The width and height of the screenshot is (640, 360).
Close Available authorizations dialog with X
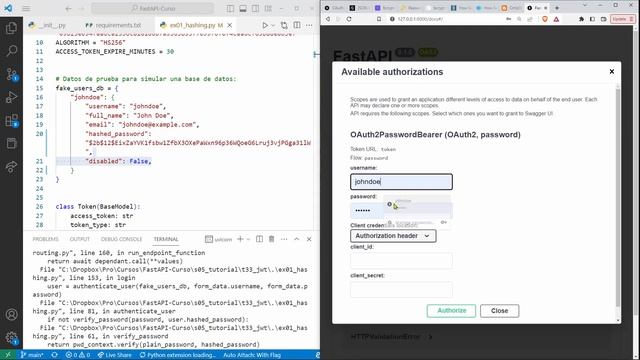[611, 71]
